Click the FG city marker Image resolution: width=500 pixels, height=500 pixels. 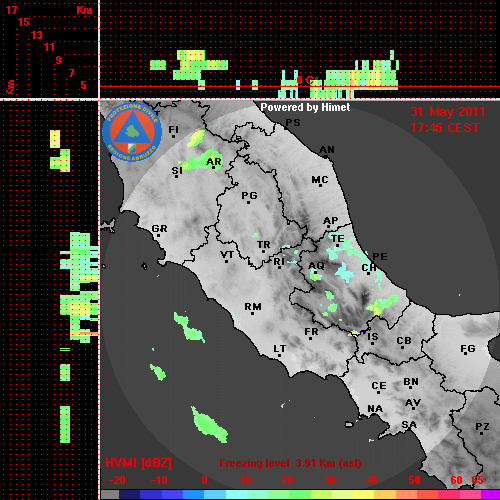click(x=466, y=354)
